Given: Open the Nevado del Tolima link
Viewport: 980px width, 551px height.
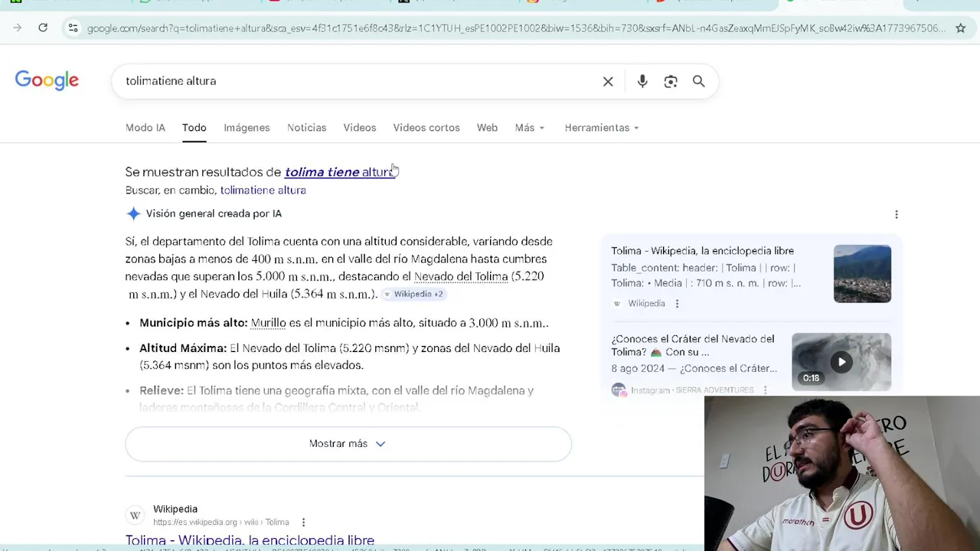Looking at the screenshot, I should click(461, 276).
